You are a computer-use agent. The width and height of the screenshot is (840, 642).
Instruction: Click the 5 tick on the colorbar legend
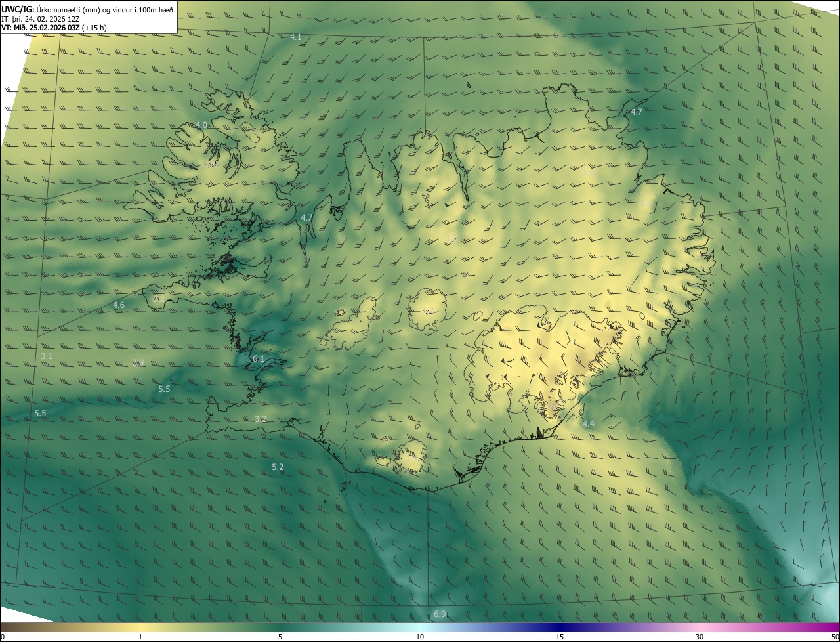(280, 637)
